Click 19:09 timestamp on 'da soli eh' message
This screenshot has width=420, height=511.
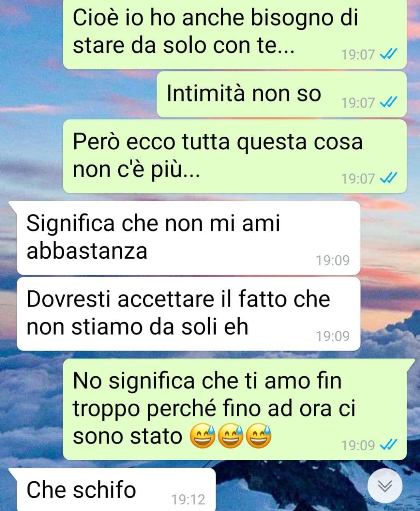(333, 337)
